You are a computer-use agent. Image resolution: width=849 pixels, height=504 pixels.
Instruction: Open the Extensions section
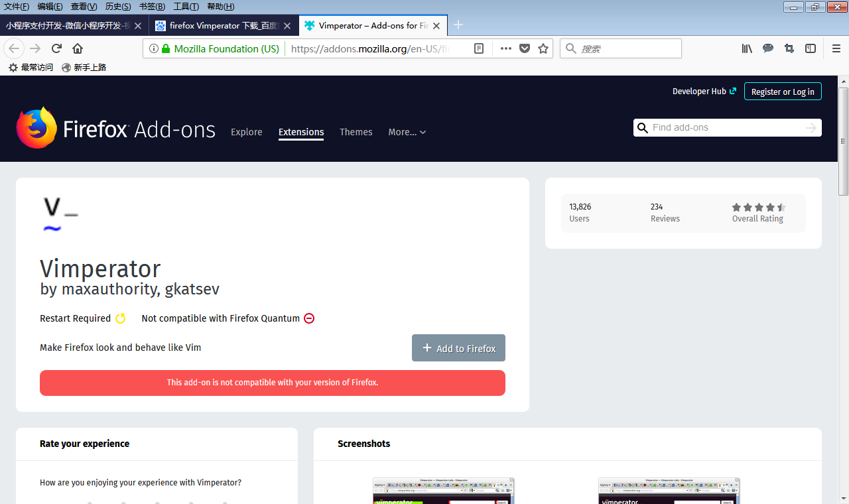tap(301, 132)
